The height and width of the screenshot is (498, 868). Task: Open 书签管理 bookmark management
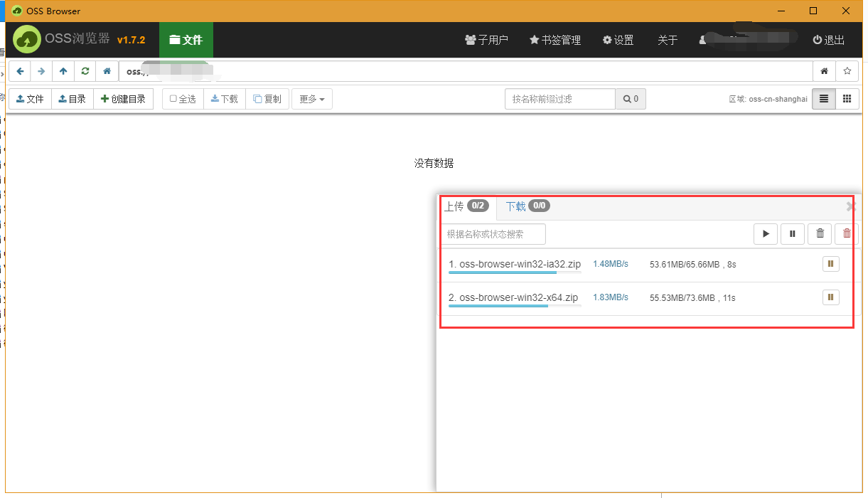(555, 40)
